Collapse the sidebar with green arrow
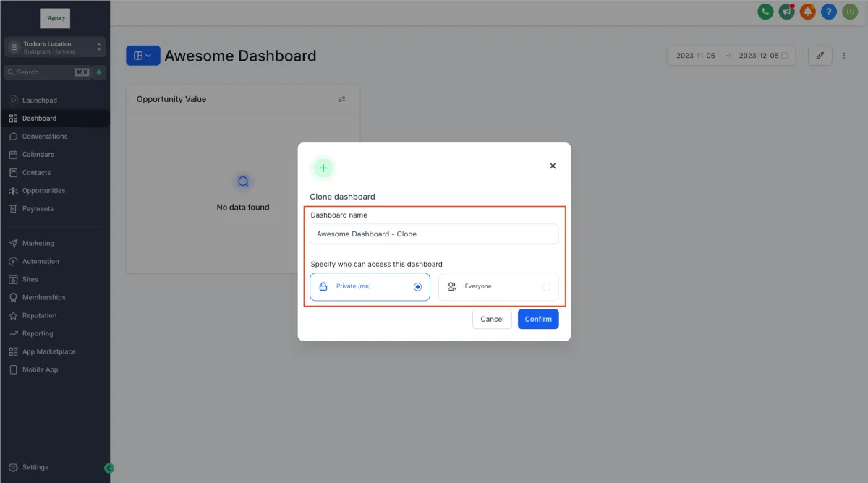This screenshot has height=483, width=868. [x=109, y=469]
